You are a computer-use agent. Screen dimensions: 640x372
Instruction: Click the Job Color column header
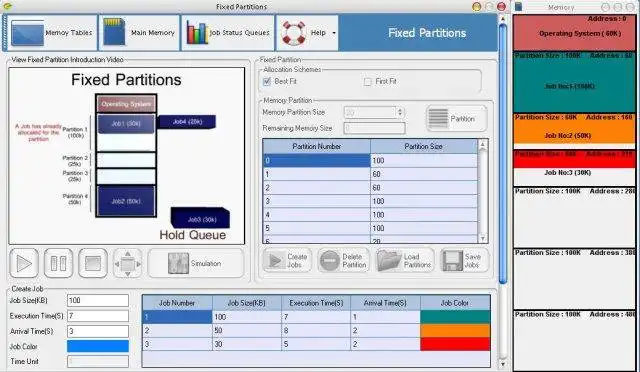coord(455,303)
